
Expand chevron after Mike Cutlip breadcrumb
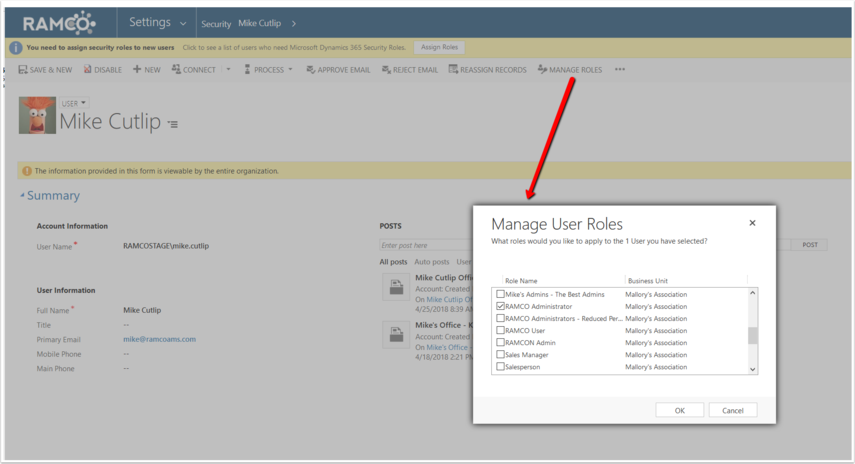[294, 23]
